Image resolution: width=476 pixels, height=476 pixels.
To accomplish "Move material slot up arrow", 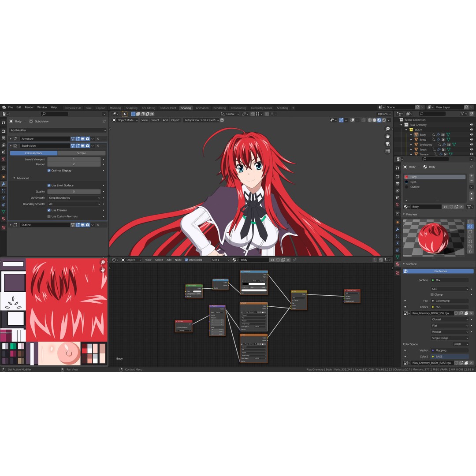I will click(x=472, y=193).
